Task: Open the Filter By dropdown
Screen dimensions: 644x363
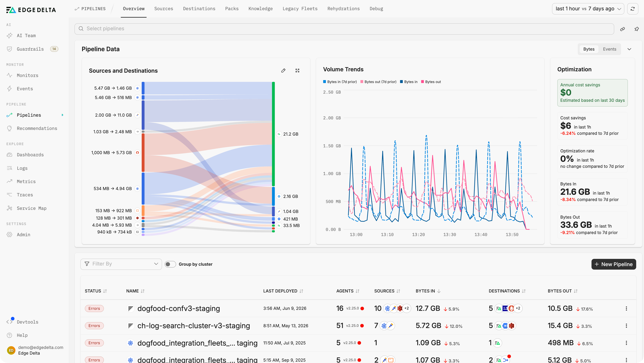Action: (121, 264)
